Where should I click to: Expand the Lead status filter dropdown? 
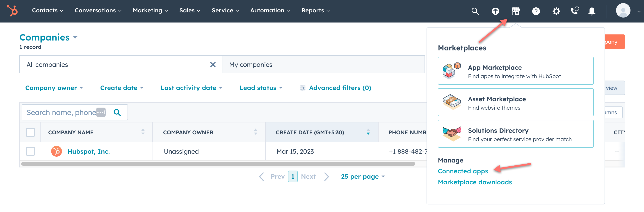[261, 88]
